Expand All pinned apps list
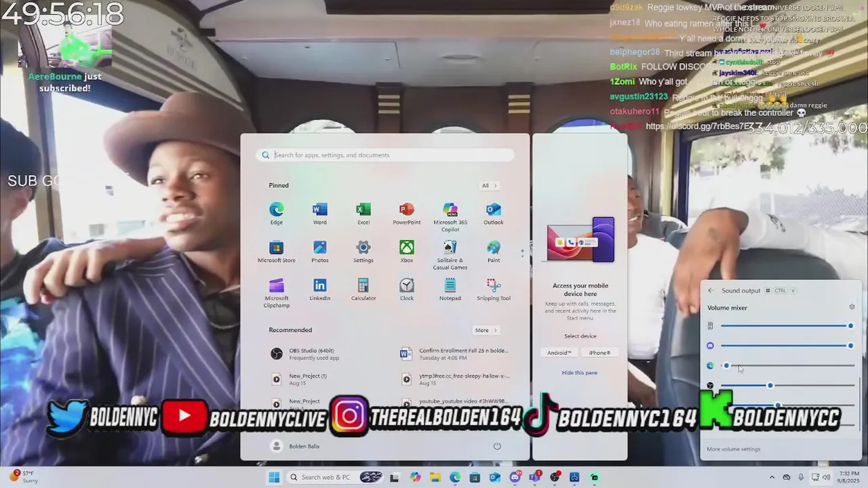868x488 pixels. click(490, 186)
